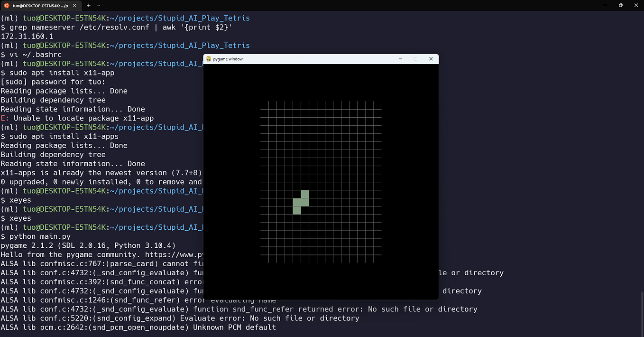Open the terminal tab dropdown chevron
This screenshot has width=644, height=337.
click(98, 5)
